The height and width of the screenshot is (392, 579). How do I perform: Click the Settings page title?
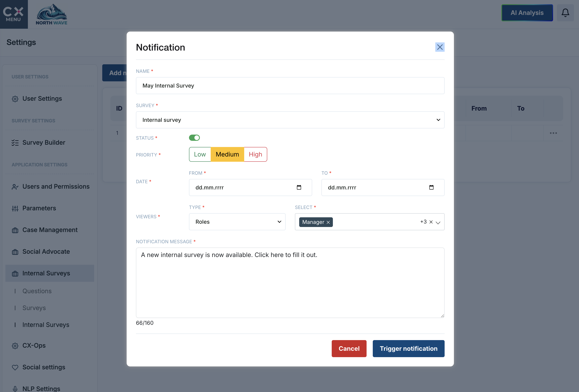21,42
